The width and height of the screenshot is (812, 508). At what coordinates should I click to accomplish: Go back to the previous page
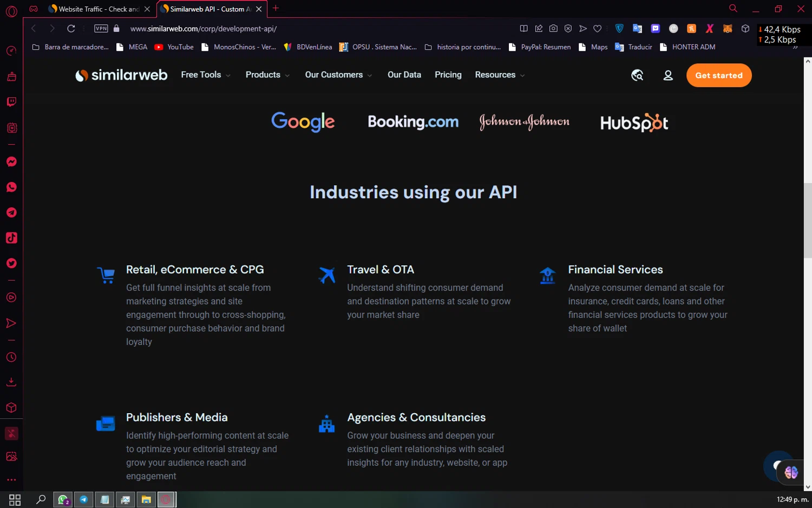point(34,28)
